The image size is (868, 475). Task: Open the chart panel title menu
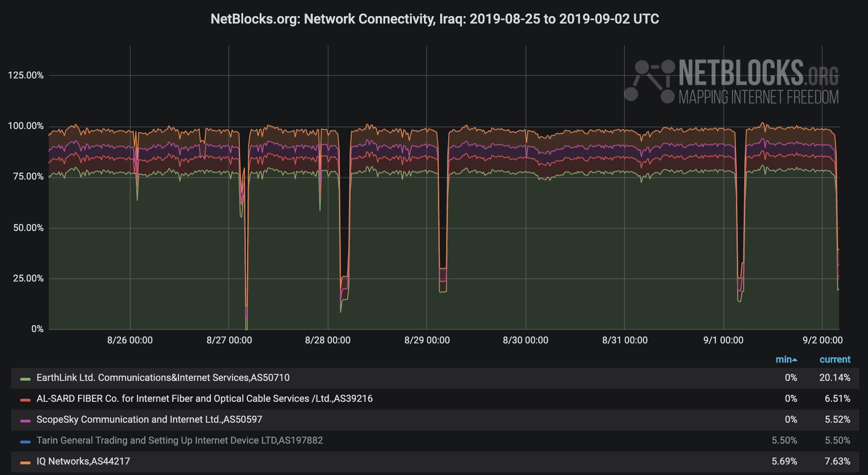tap(434, 19)
